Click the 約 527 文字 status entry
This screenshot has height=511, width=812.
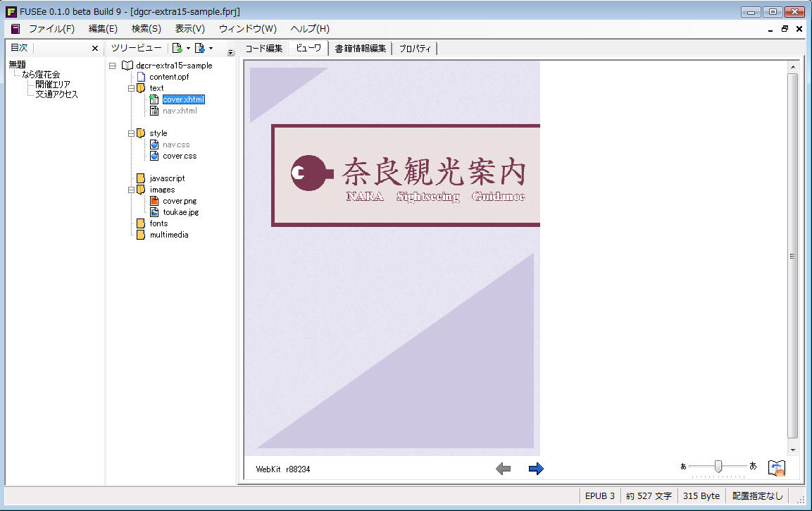[x=649, y=496]
